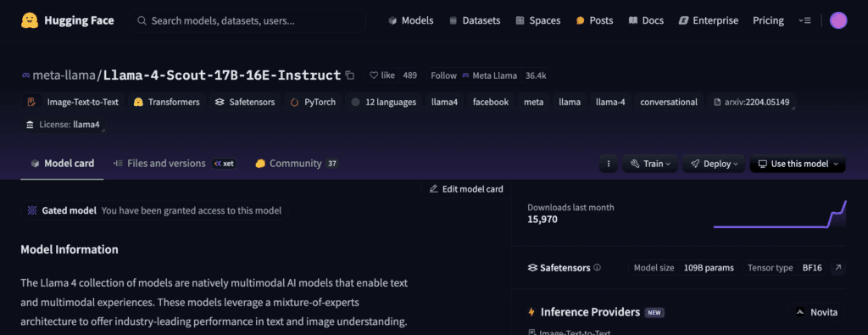
Task: Open the Models page
Action: click(411, 20)
